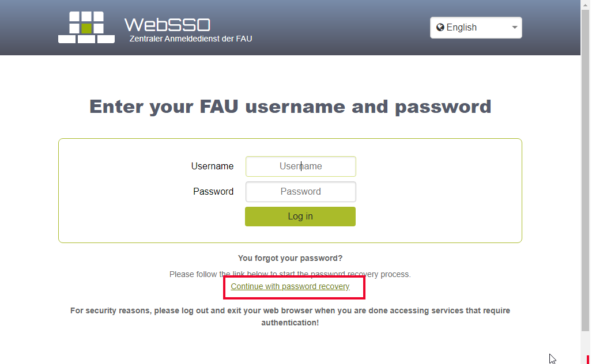Click the security reasons logout notice
Viewport: 592px width, 364px height.
click(x=290, y=316)
